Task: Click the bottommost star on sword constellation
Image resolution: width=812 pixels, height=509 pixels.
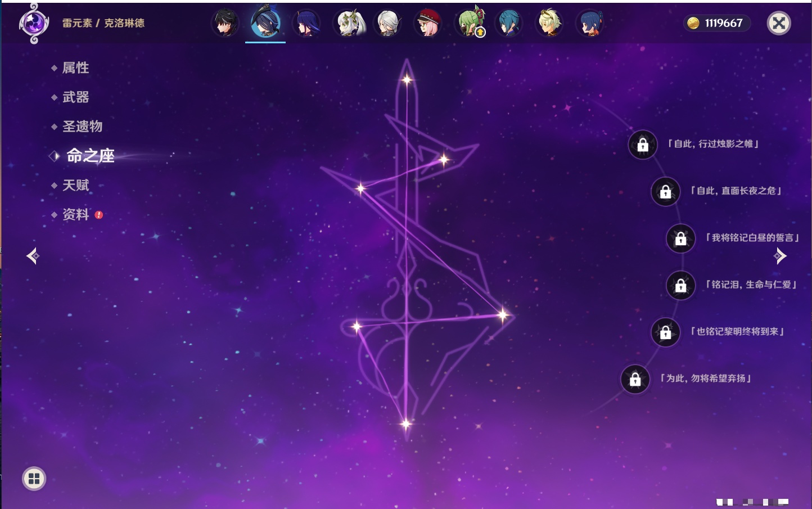Action: point(405,424)
